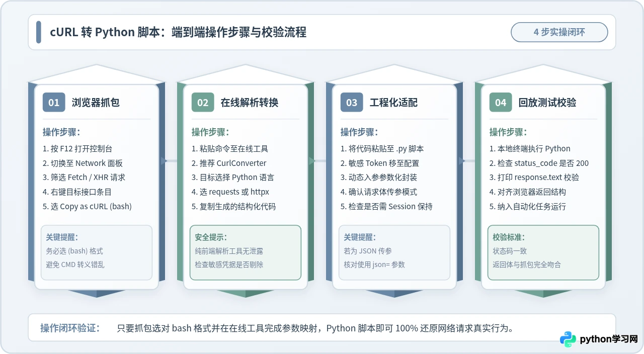The width and height of the screenshot is (644, 354).
Task: Click '核对使用 json= 参数' text
Action: [374, 264]
